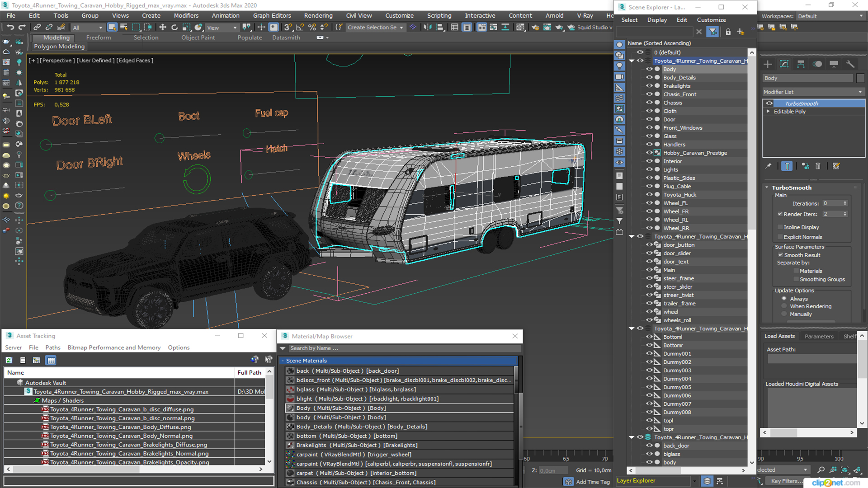This screenshot has width=868, height=488.
Task: Open the Utilities wrench tab
Action: pos(850,64)
